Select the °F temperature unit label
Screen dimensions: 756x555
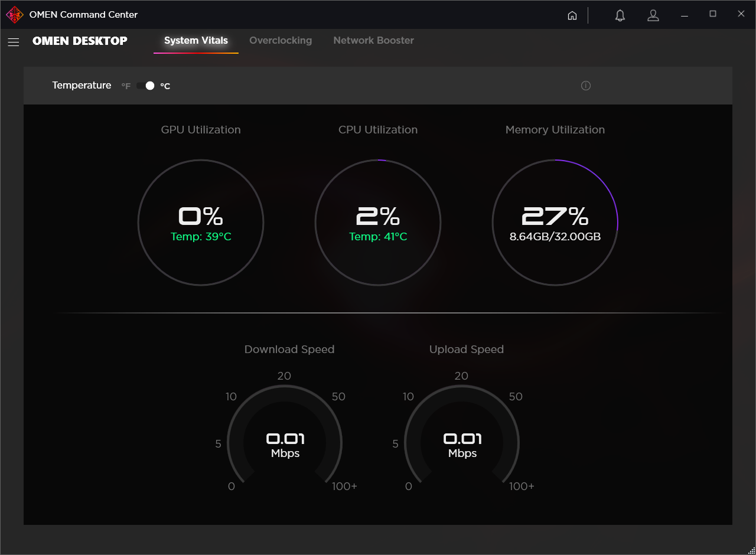126,86
